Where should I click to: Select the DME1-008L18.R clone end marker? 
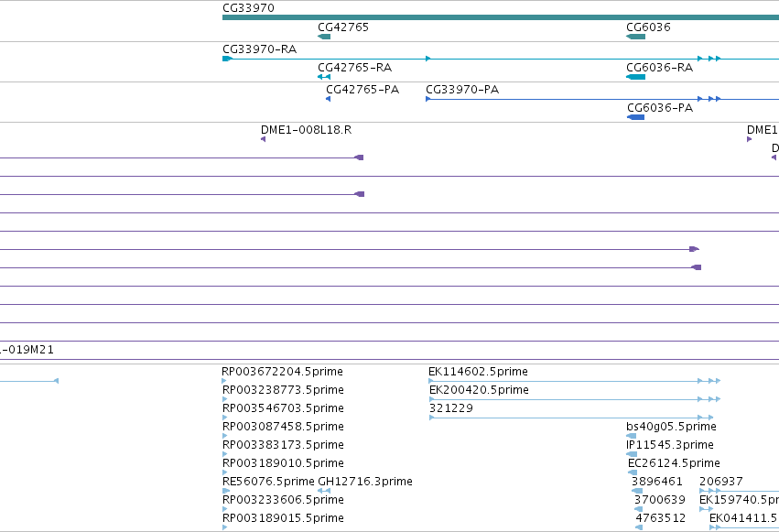264,139
